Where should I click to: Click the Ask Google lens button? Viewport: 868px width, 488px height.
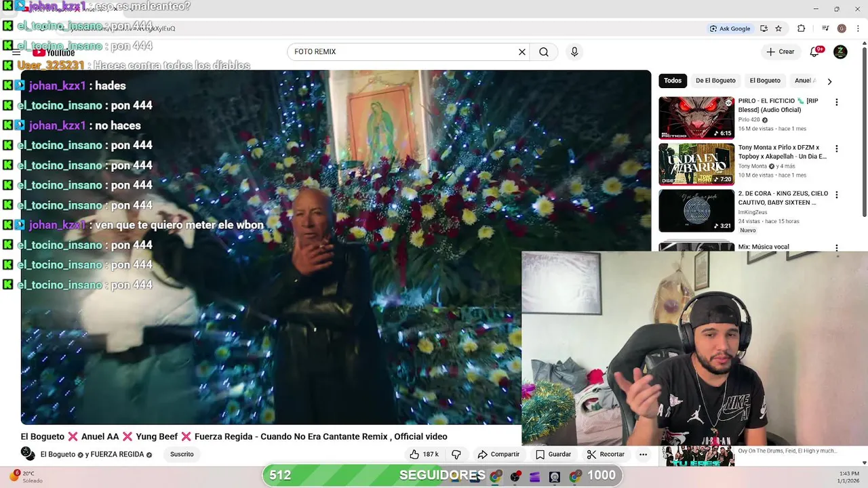pos(730,28)
